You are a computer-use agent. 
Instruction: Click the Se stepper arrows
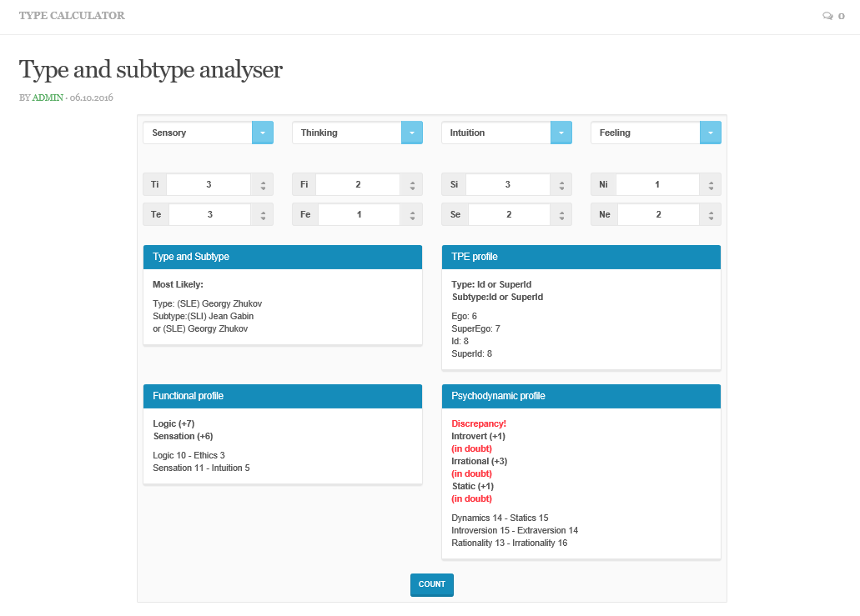[561, 215]
